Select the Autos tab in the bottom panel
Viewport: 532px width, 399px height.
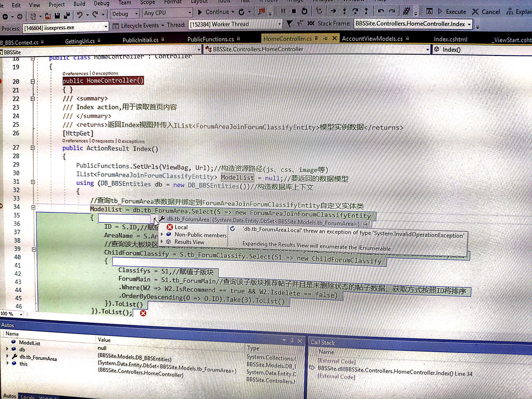(10, 396)
